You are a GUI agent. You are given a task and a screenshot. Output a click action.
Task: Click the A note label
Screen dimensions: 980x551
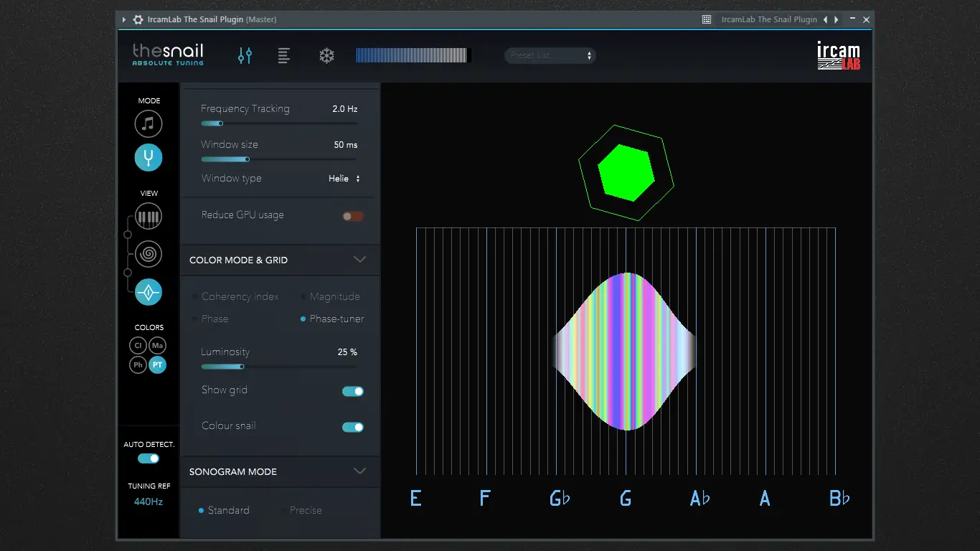tap(765, 498)
